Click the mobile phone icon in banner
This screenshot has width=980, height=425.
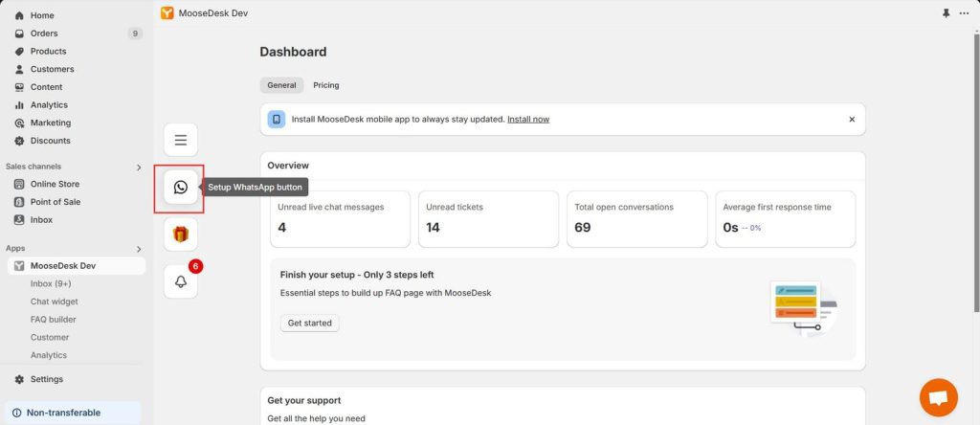click(277, 120)
